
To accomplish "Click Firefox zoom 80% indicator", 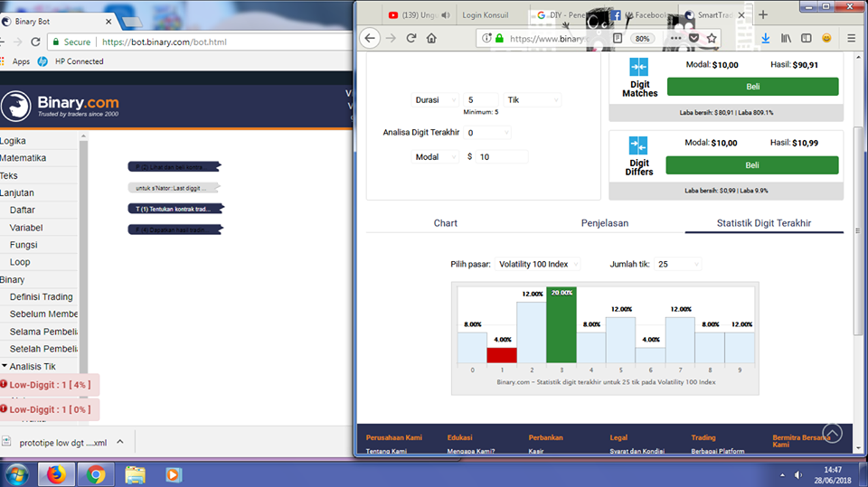I will click(x=642, y=38).
